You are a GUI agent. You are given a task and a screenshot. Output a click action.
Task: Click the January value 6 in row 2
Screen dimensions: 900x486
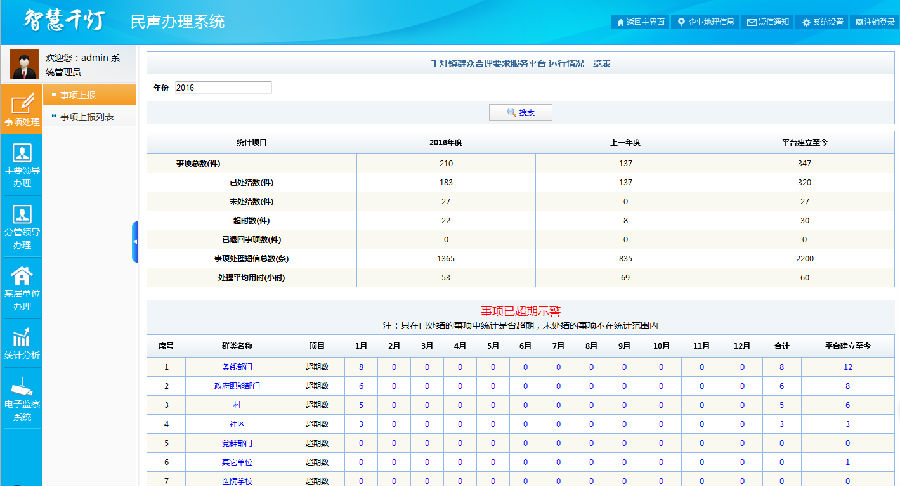point(361,386)
